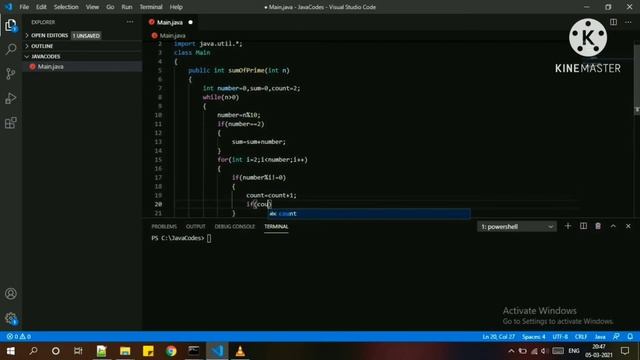The height and width of the screenshot is (360, 640).
Task: Maximize the panel size with chevron up
Action: [x=613, y=226]
